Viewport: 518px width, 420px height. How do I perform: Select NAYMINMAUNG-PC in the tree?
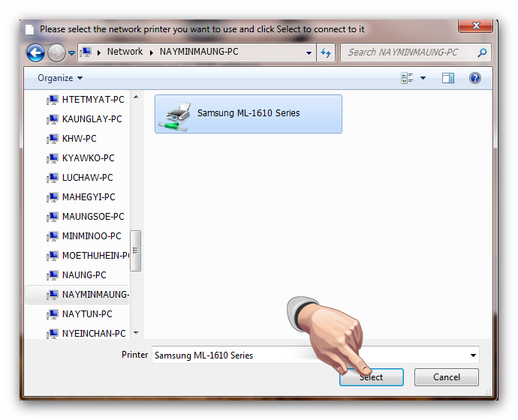click(x=77, y=294)
